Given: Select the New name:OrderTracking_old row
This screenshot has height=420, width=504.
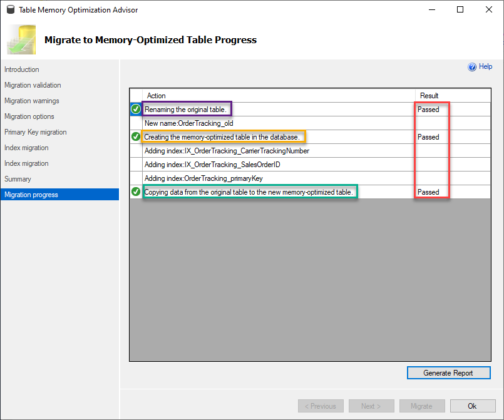Looking at the screenshot, I should [310, 123].
